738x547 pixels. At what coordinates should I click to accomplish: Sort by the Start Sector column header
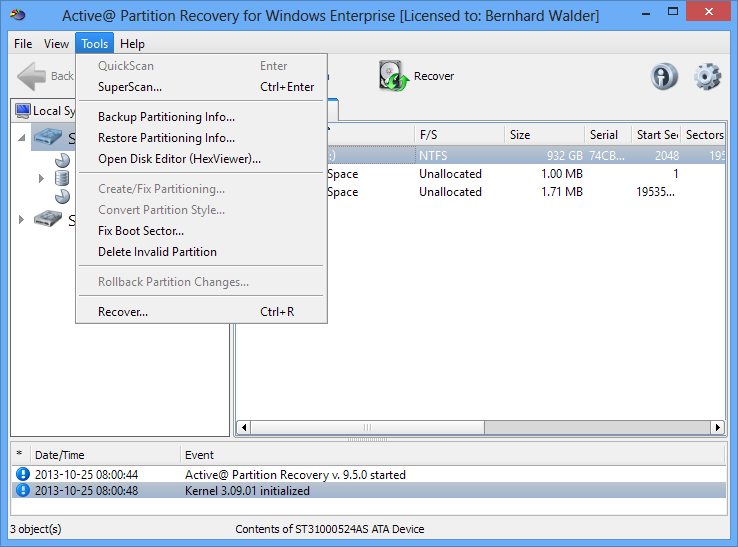click(657, 135)
